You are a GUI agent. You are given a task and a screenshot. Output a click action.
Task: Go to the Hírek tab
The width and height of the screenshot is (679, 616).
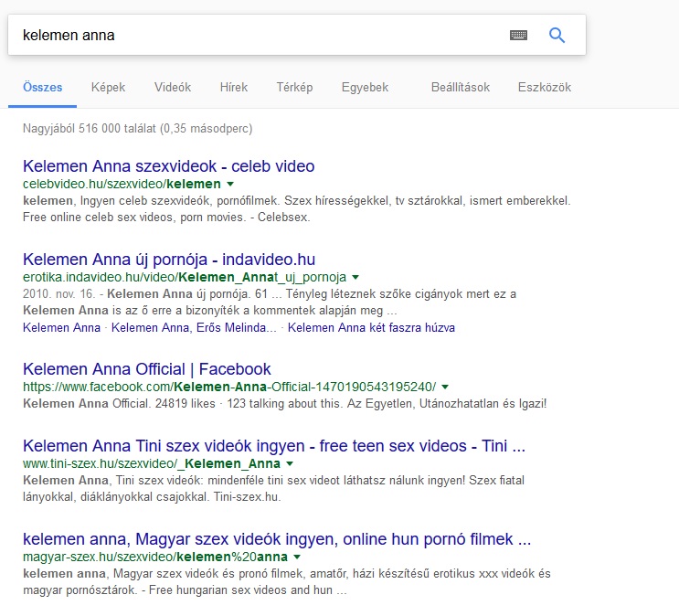(234, 88)
